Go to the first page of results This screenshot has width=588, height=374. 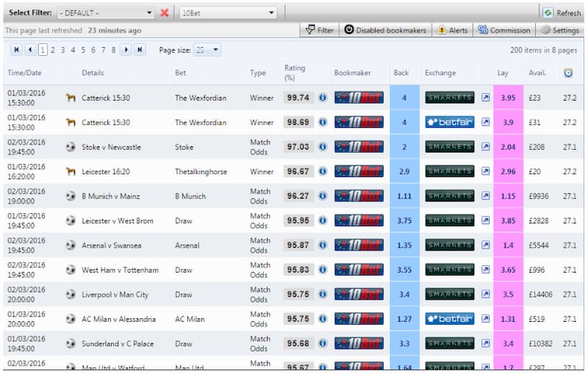click(x=16, y=49)
